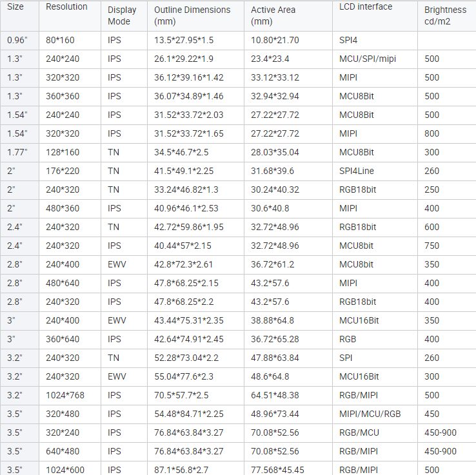This screenshot has width=476, height=475.
Task: Select the Display Mode column header
Action: [122, 15]
